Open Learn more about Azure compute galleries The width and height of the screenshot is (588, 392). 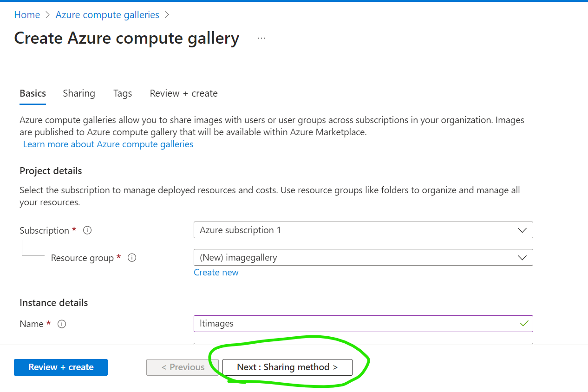pos(108,144)
